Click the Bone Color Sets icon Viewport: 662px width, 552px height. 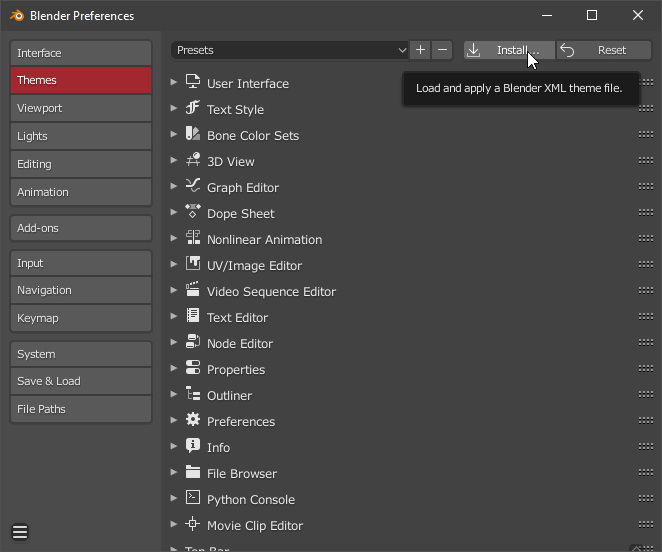pos(193,134)
